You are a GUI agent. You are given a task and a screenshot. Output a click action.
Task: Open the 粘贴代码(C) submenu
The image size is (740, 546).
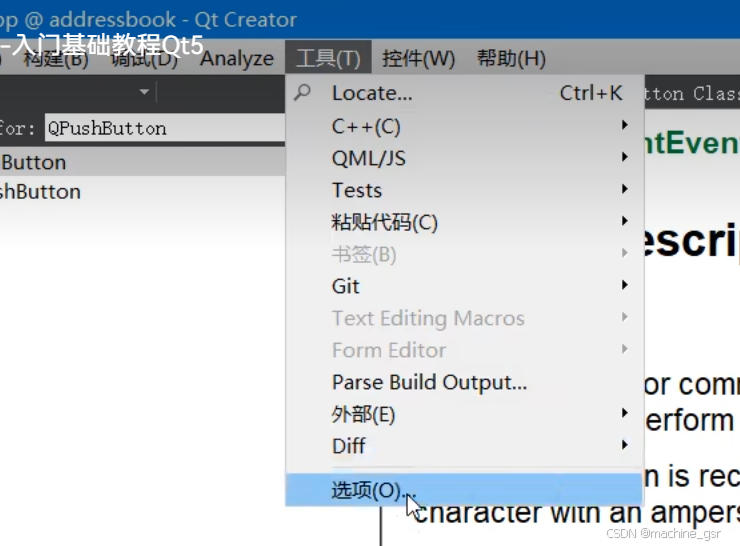pyautogui.click(x=465, y=222)
